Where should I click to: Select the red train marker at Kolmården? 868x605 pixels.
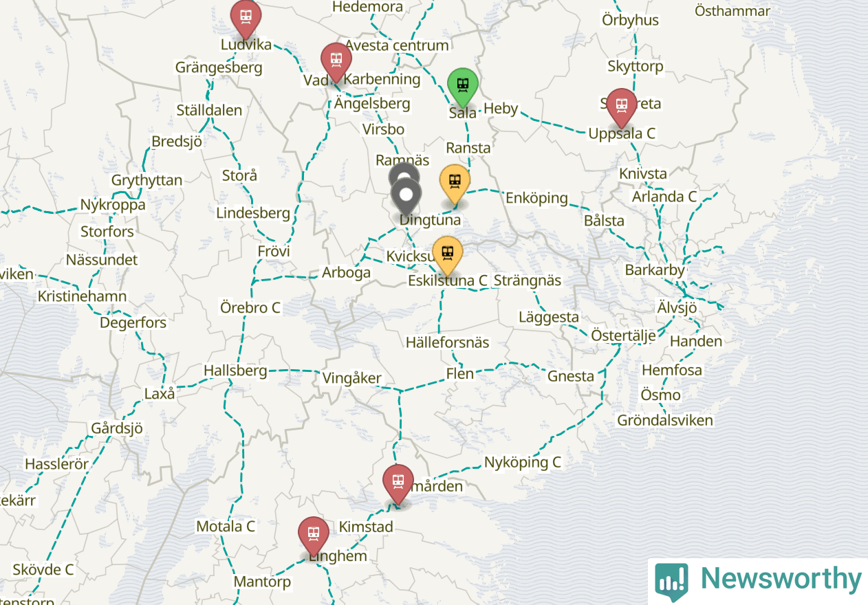tap(398, 483)
